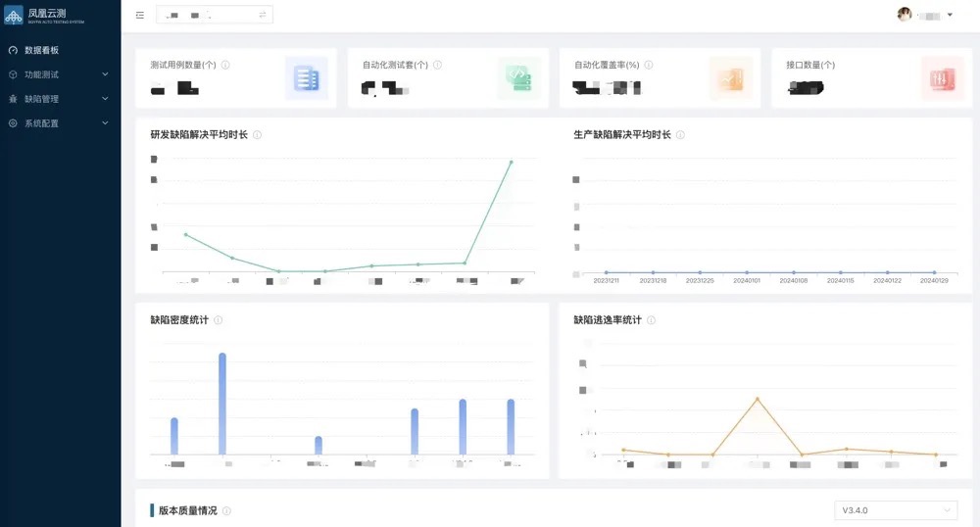Click the user avatar picture

(905, 15)
